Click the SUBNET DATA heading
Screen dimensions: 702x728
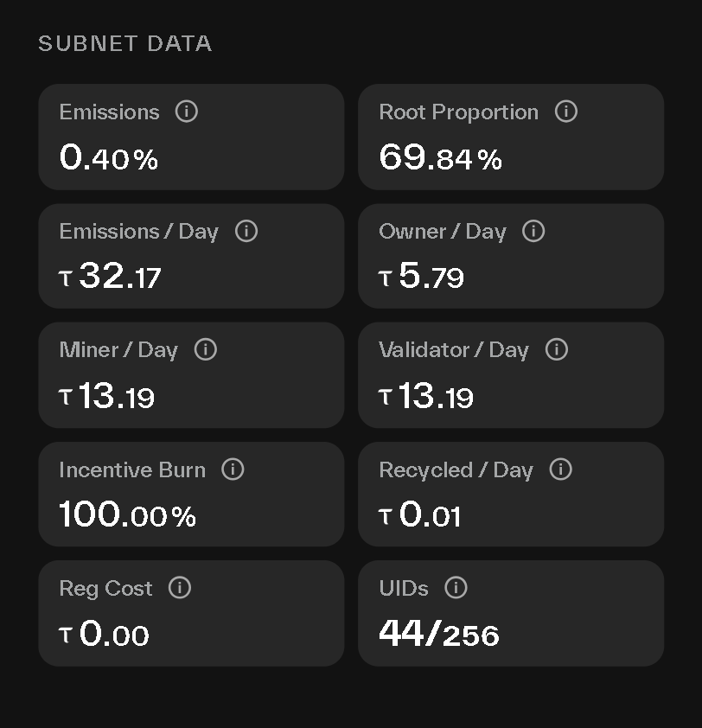pos(125,44)
